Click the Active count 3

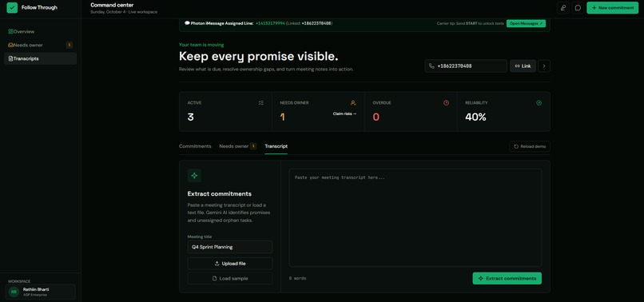click(x=191, y=117)
